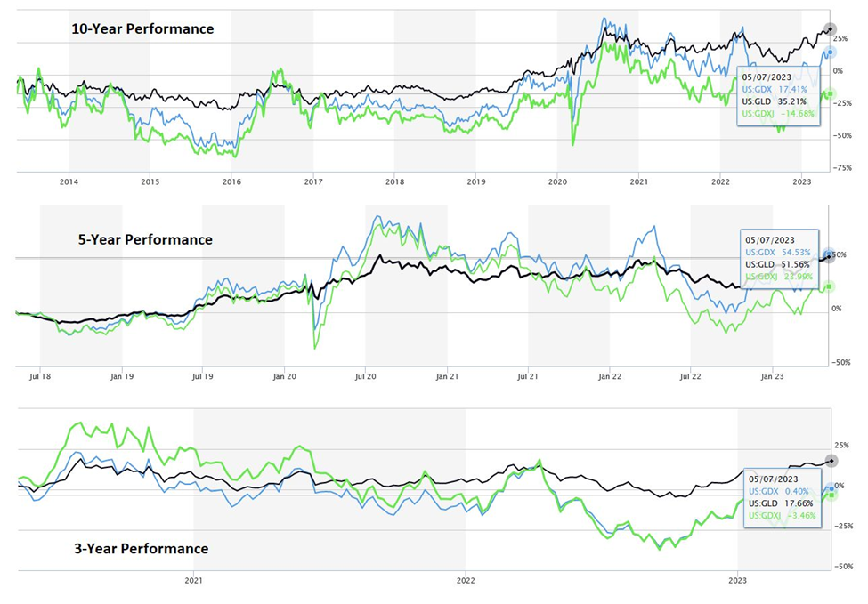Click US:GLD 17.66% in 3-year tooltip

[x=778, y=503]
